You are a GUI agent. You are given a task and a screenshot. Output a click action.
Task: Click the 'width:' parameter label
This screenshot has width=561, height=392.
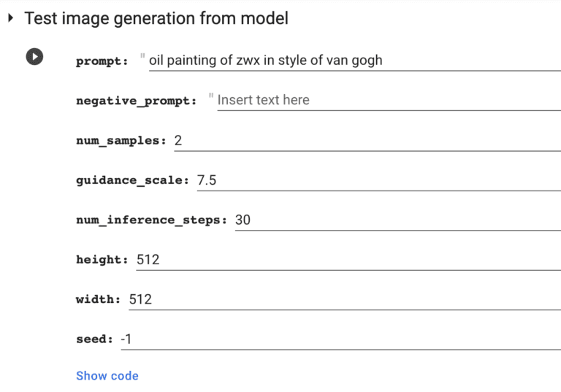(99, 300)
